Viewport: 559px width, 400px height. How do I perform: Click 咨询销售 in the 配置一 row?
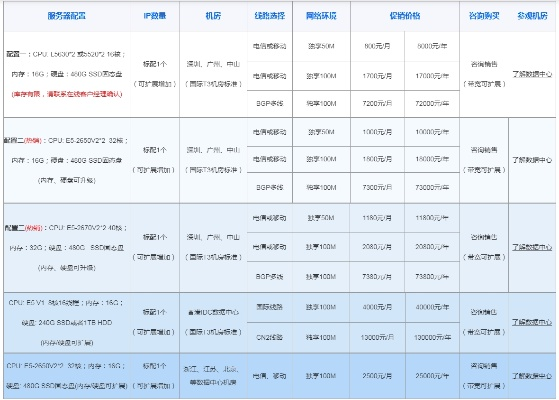pyautogui.click(x=484, y=64)
